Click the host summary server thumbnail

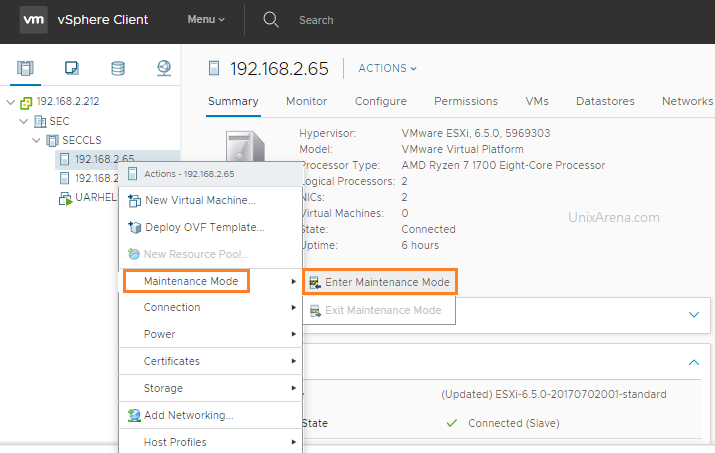245,146
